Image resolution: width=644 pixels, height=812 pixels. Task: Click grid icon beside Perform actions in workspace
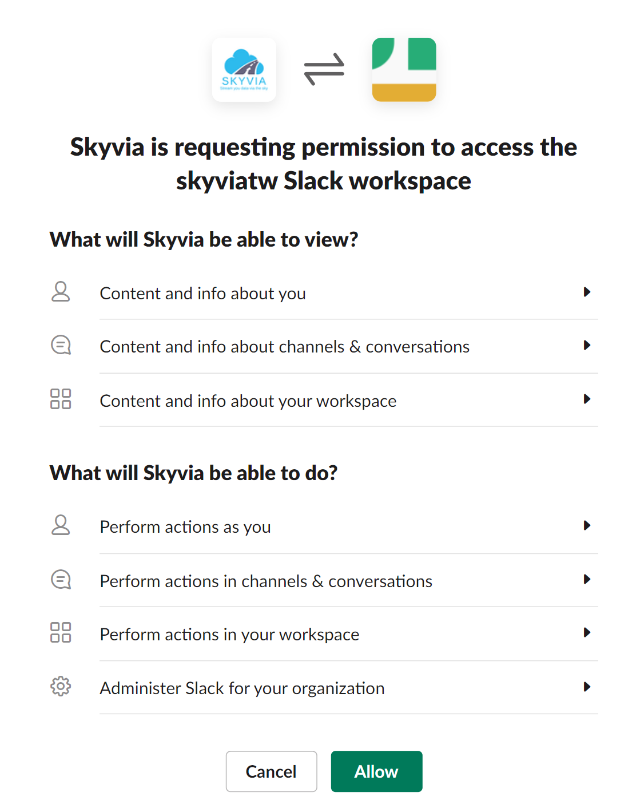[61, 632]
